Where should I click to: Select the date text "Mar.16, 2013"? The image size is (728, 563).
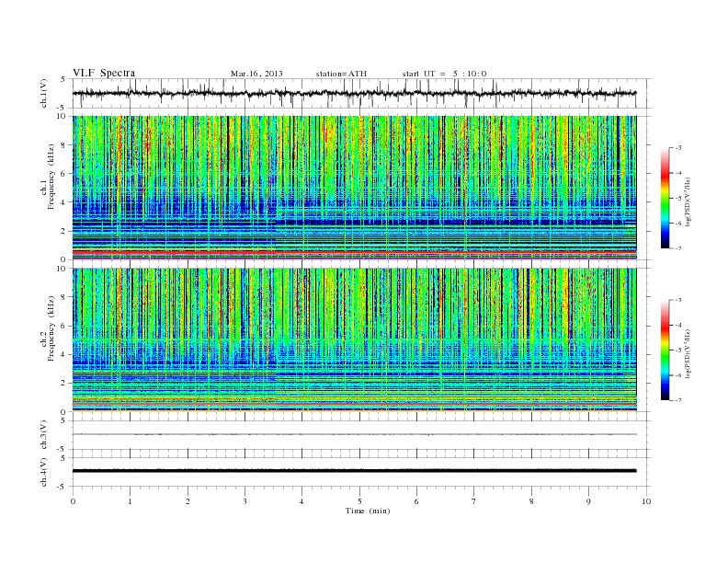[256, 74]
